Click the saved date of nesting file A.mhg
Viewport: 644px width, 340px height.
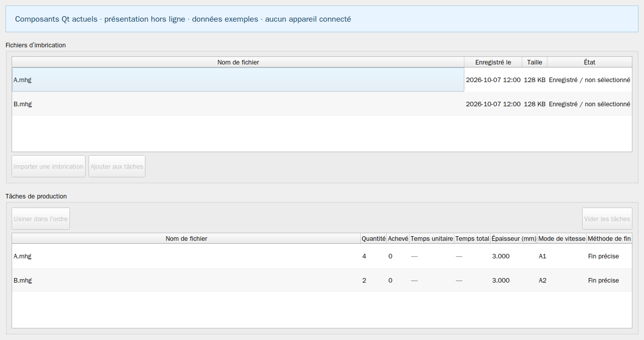point(493,80)
